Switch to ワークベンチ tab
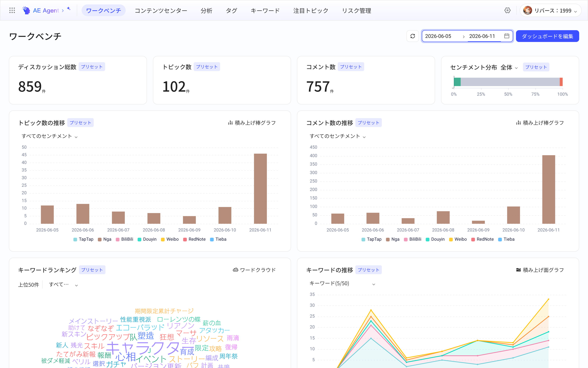 click(103, 10)
